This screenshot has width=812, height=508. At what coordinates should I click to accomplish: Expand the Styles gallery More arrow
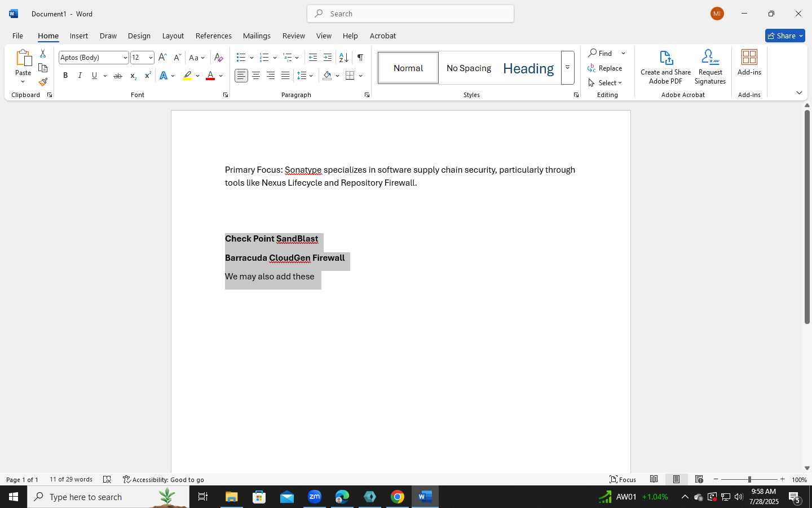point(568,68)
